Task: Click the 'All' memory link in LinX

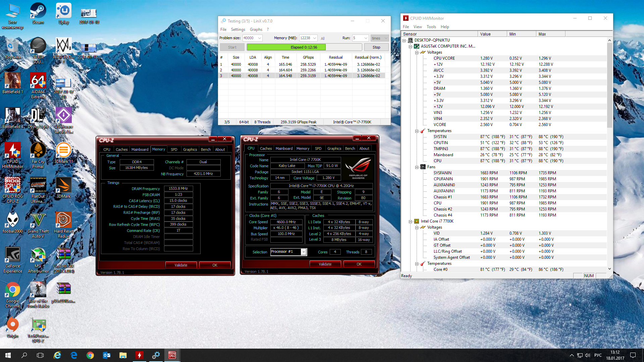Action: pyautogui.click(x=322, y=39)
